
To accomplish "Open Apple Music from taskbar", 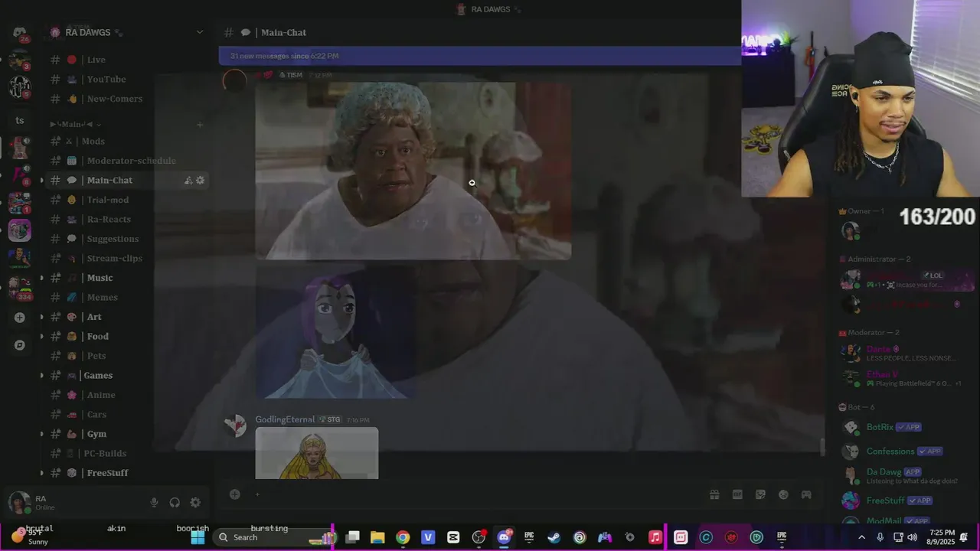I will tap(655, 537).
